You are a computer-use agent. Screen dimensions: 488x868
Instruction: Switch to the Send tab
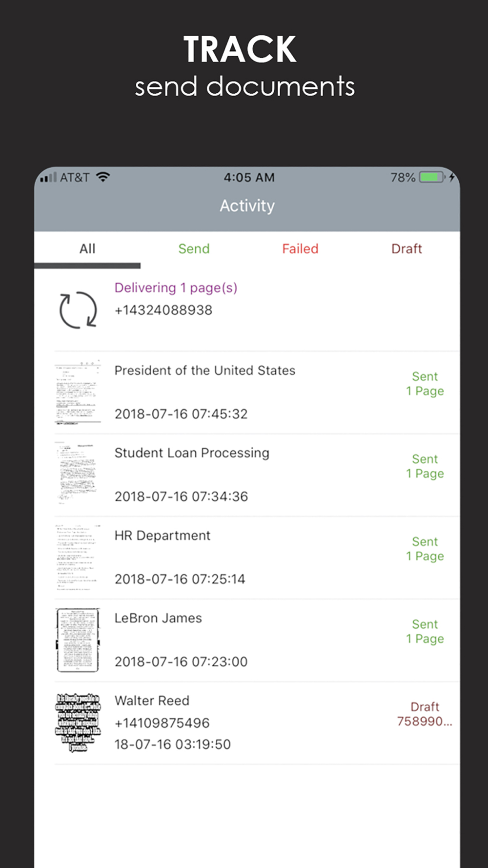(x=194, y=249)
